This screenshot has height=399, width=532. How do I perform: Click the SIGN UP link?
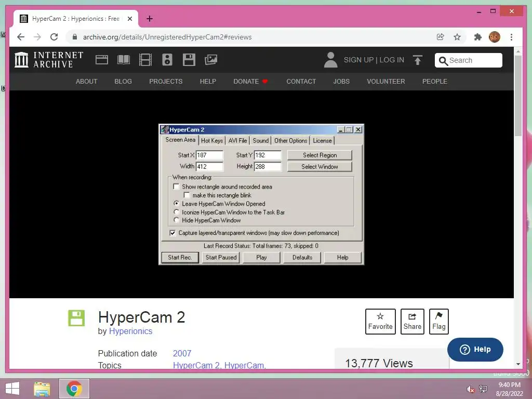pos(358,60)
